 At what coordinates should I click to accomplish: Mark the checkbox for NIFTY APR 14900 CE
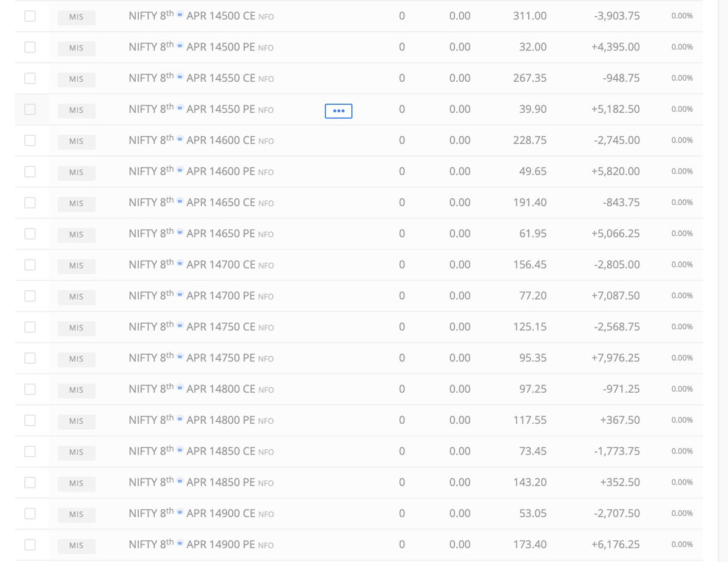(x=30, y=513)
